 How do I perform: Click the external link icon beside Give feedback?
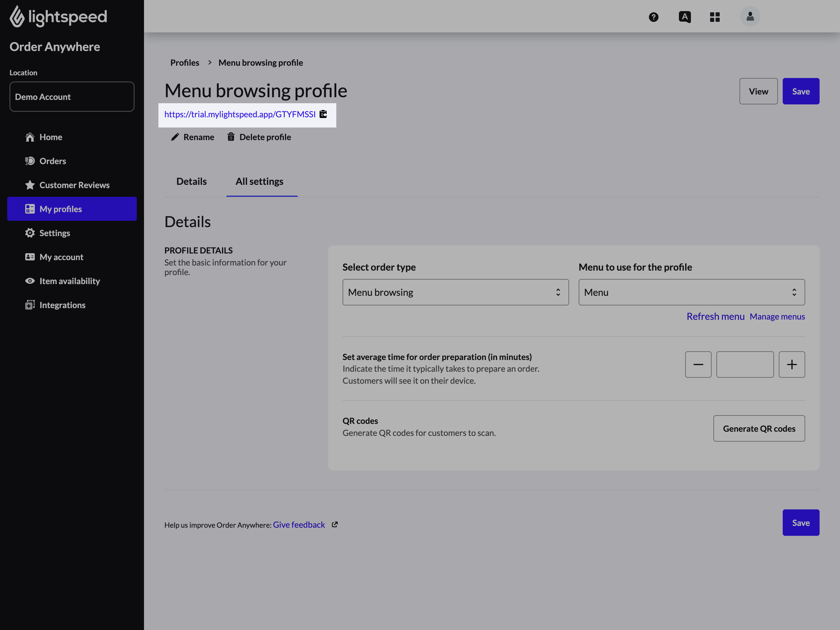tap(334, 524)
